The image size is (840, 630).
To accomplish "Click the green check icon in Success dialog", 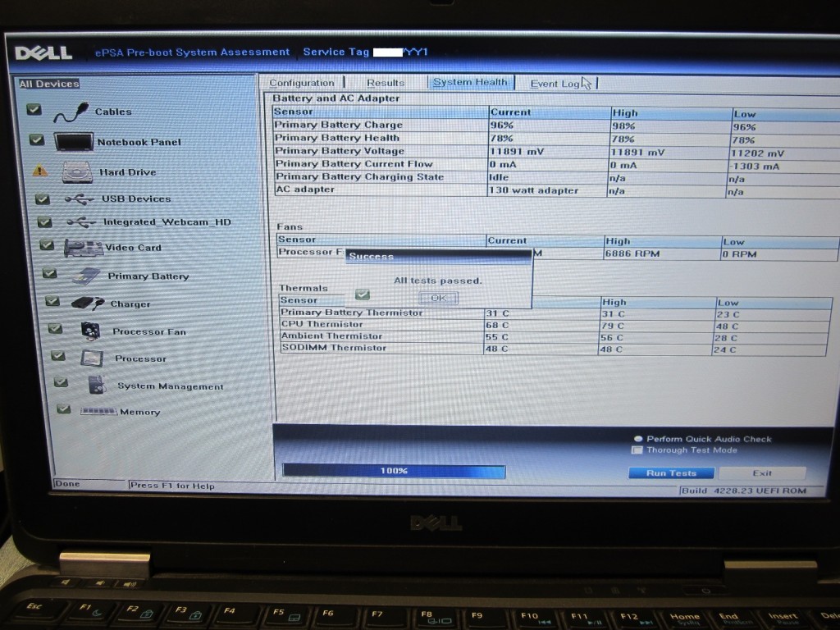I will pyautogui.click(x=363, y=294).
